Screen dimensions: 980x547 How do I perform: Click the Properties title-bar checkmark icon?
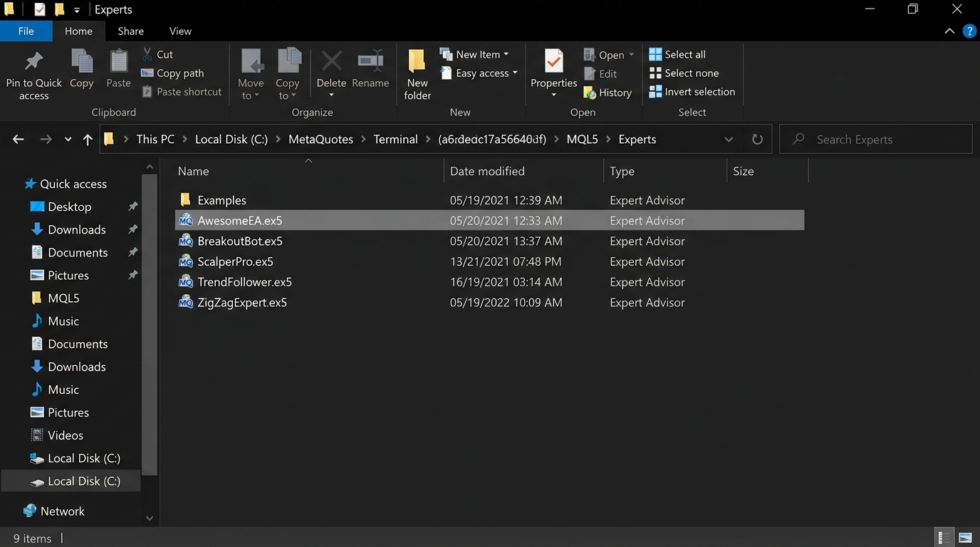40,9
